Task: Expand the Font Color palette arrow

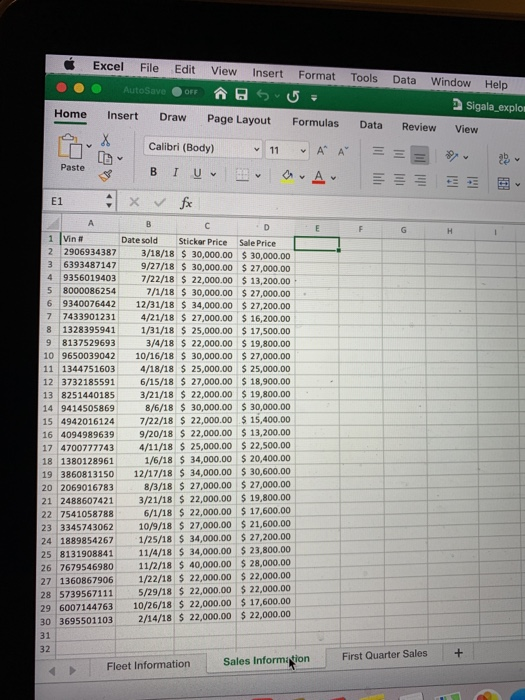Action: coord(333,178)
